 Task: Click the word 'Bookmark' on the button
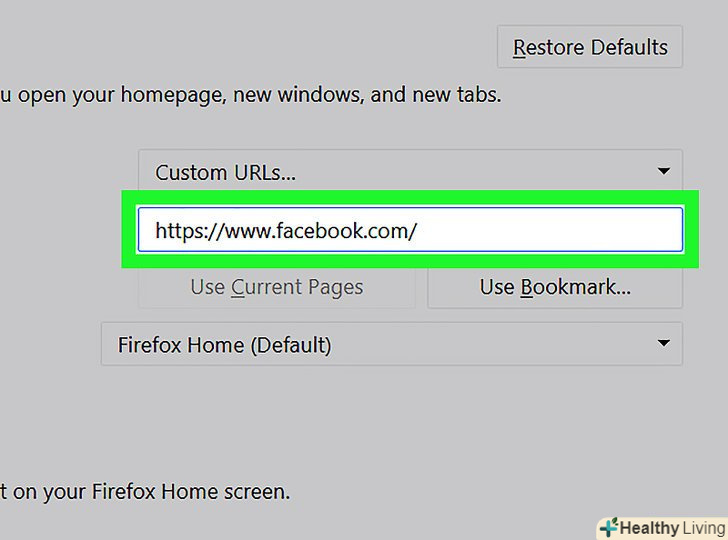click(574, 287)
